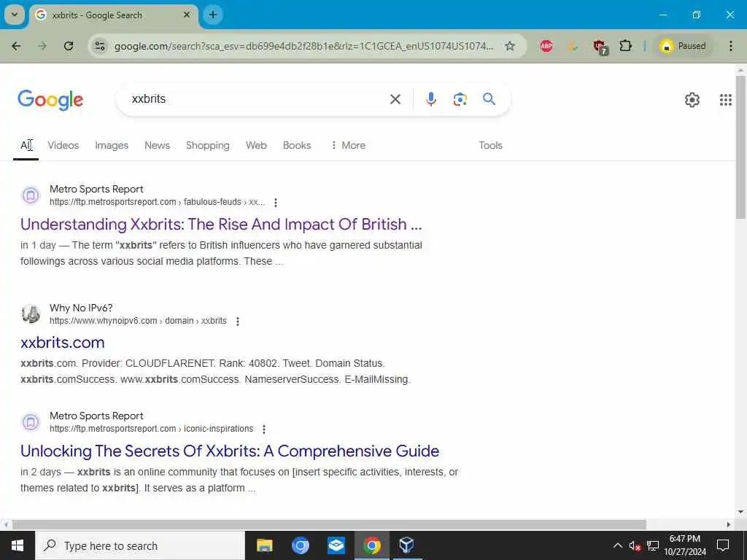Image resolution: width=747 pixels, height=560 pixels.
Task: Open the VirtualBox cube taskbar icon
Action: coord(406,545)
